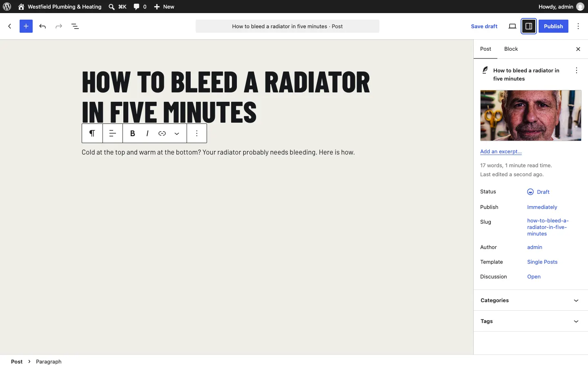The image size is (588, 368).
Task: Open the Align text menu
Action: 113,134
